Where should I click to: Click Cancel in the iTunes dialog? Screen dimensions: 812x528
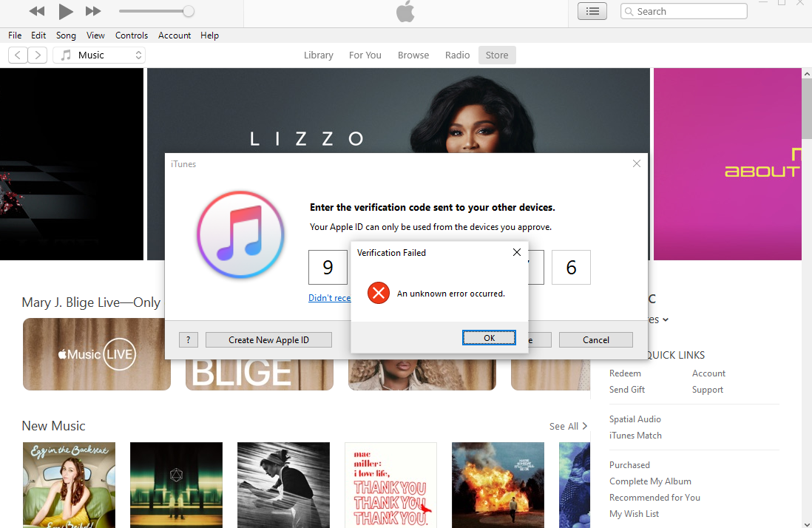click(x=596, y=339)
